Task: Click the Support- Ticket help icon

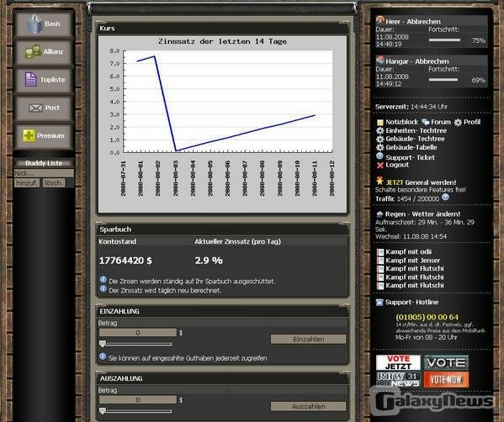Action: [380, 156]
